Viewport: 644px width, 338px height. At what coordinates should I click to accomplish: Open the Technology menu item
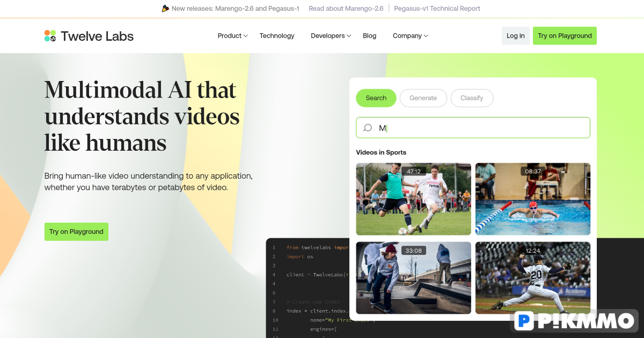click(277, 36)
